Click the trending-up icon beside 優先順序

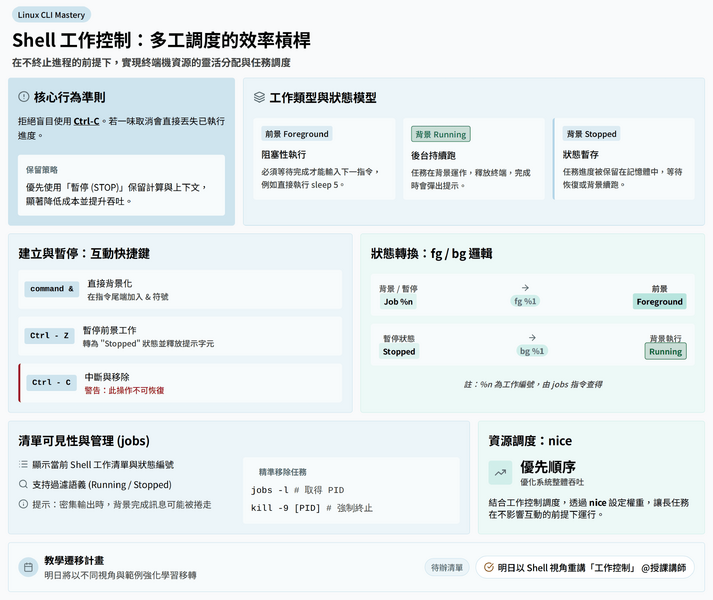pyautogui.click(x=500, y=473)
